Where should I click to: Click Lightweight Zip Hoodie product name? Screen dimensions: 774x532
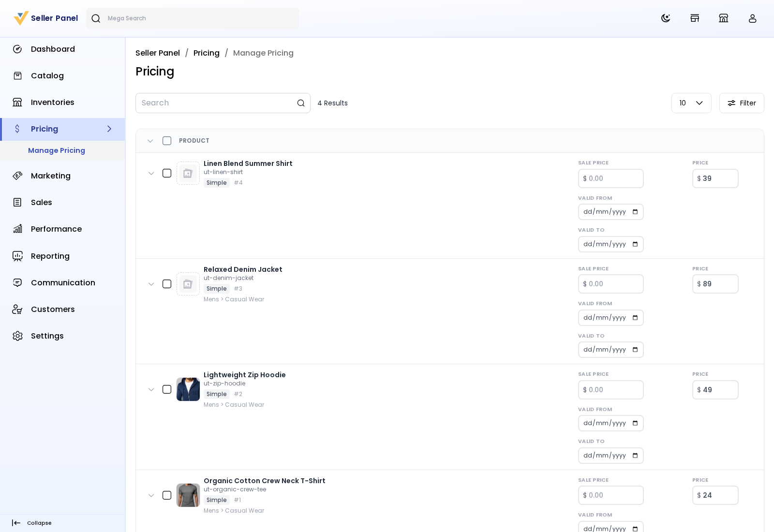(x=245, y=375)
